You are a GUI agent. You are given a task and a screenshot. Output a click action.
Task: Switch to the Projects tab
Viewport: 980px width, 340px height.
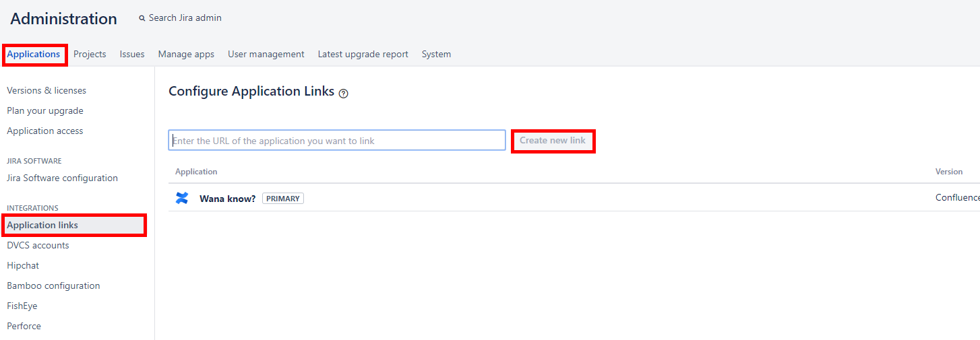click(90, 54)
